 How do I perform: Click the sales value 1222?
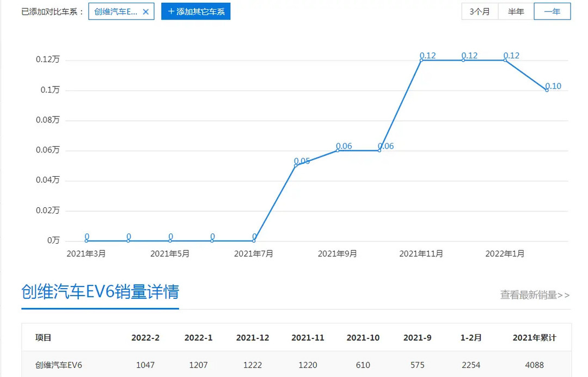253,365
